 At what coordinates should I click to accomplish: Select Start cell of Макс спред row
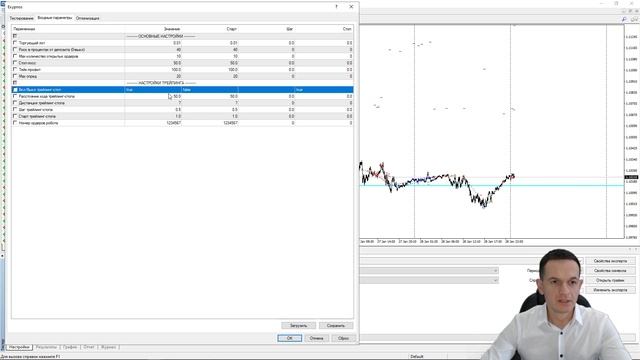(210, 76)
